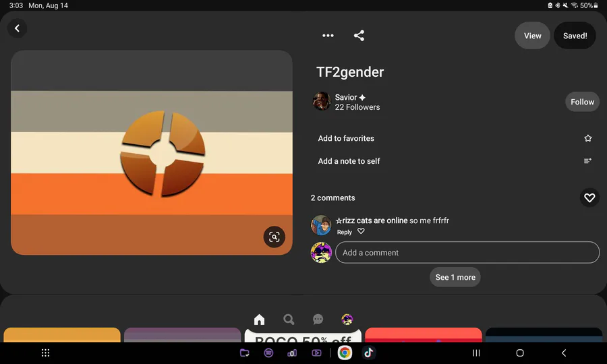
Task: Open the purple chart app in taskbar
Action: click(x=292, y=353)
